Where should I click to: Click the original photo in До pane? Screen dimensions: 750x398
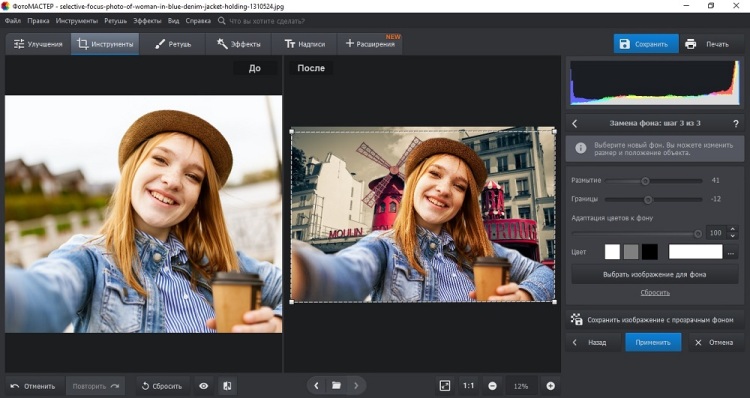[x=143, y=214]
